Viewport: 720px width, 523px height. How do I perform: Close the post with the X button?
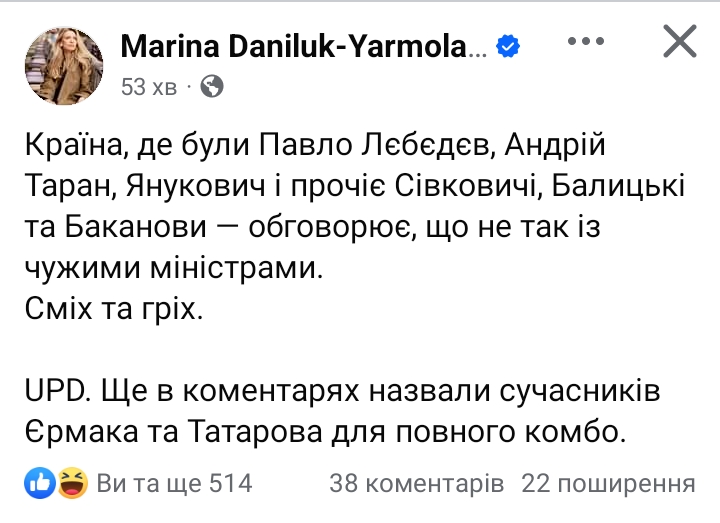coord(680,42)
